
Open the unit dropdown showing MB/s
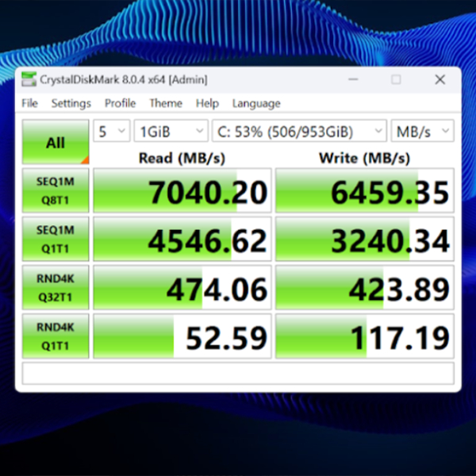pyautogui.click(x=423, y=131)
